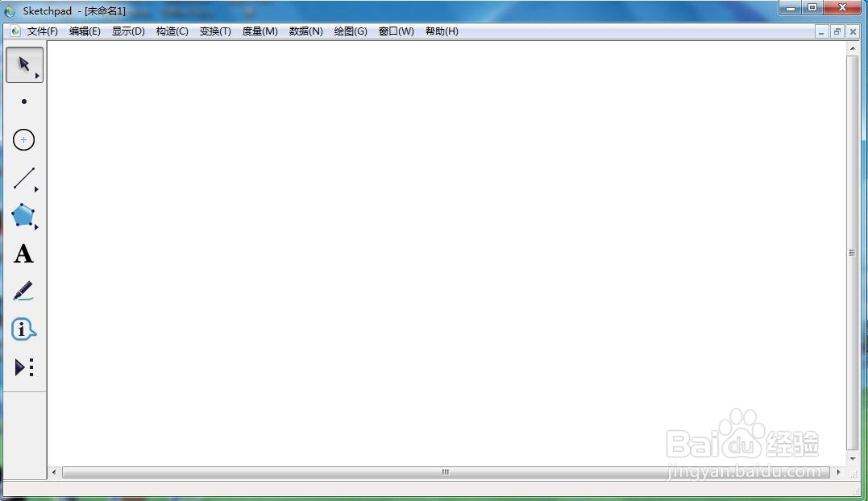Image resolution: width=868 pixels, height=501 pixels.
Task: Open the 窗口(W) menu
Action: pos(397,31)
